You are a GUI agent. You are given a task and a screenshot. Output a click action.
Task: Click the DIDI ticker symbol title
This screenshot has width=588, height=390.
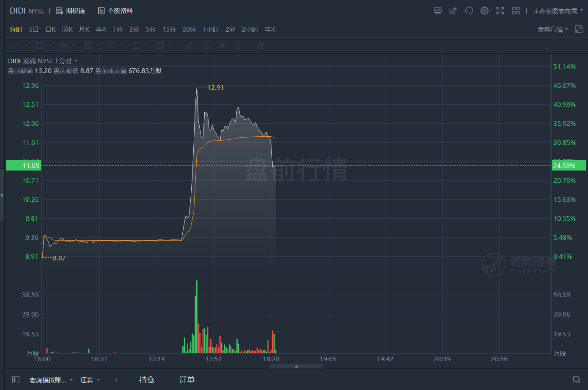click(x=18, y=11)
